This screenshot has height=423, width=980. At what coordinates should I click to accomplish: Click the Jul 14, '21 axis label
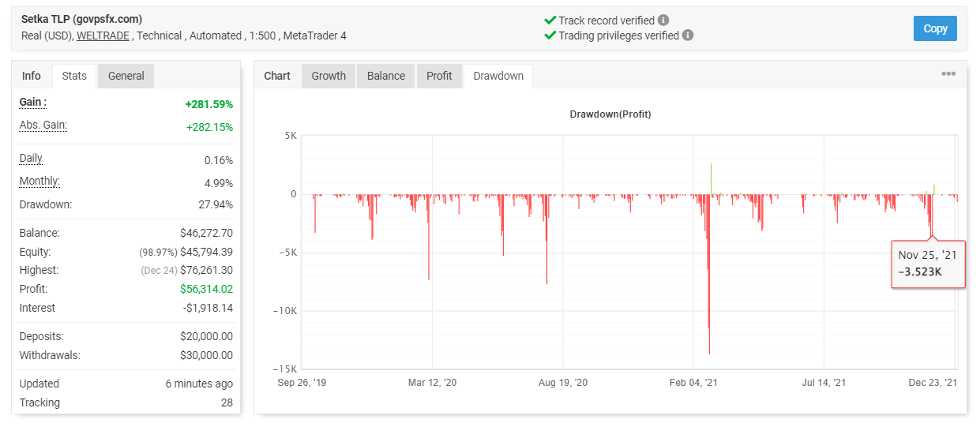[824, 383]
